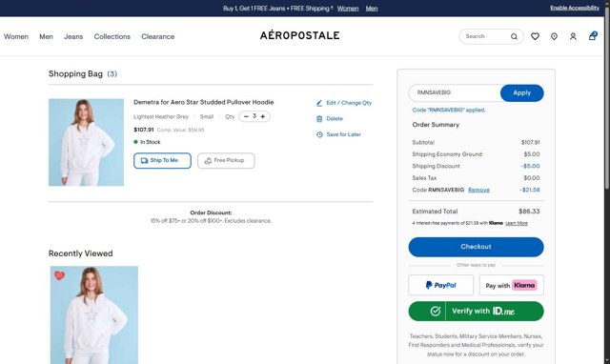Open hoodie product image in shopping bag
This screenshot has width=610, height=364.
click(87, 142)
